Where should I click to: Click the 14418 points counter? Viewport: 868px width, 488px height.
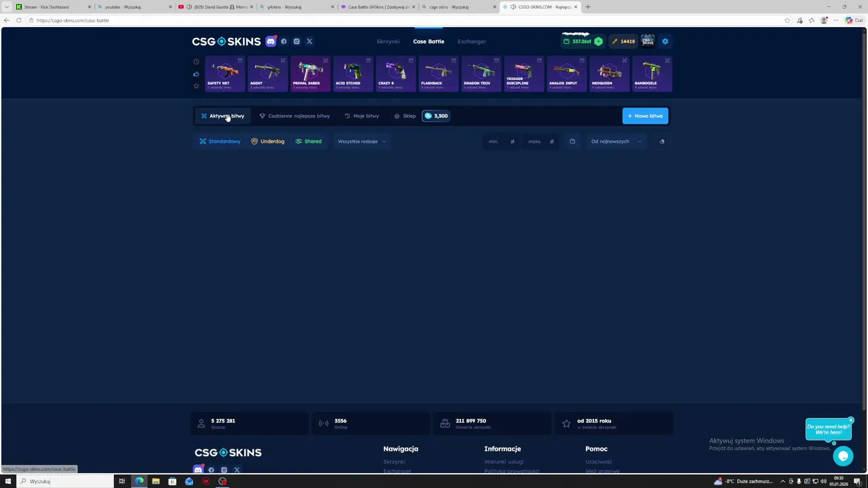pos(623,41)
